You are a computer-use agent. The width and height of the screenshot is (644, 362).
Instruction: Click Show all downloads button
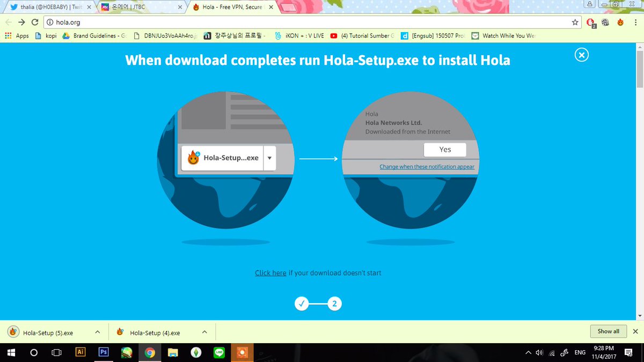[608, 331]
